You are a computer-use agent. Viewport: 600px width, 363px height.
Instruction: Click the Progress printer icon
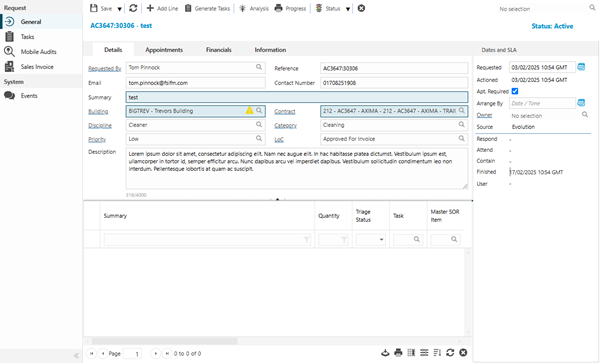[x=278, y=8]
